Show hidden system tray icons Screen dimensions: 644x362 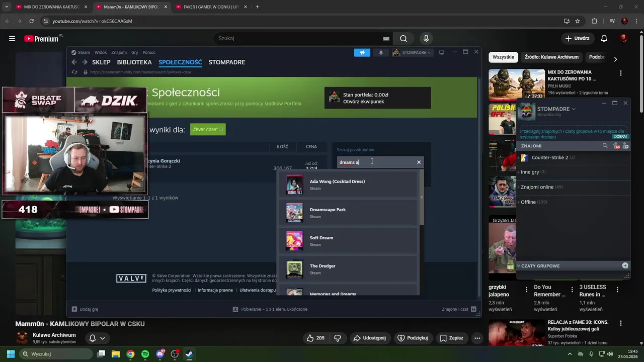point(570,354)
